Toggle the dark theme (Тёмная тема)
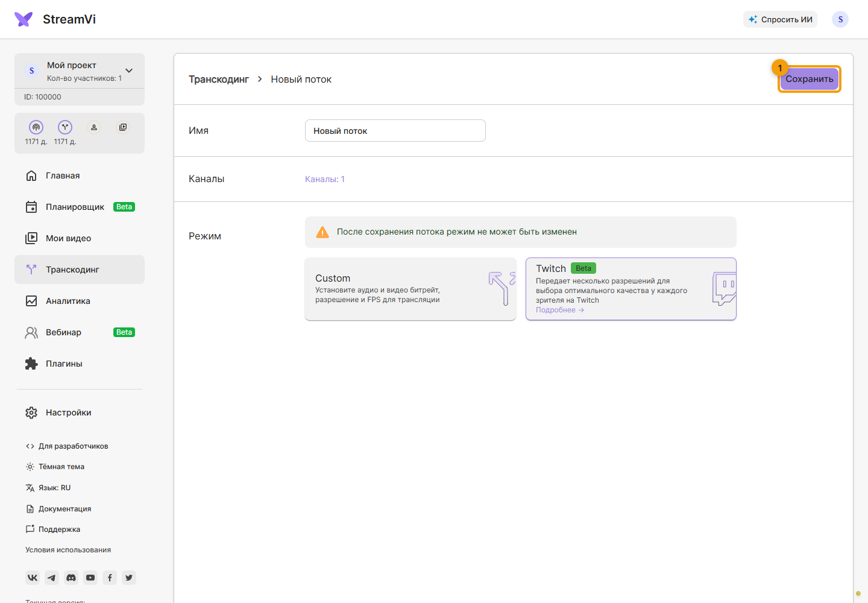Image resolution: width=868 pixels, height=603 pixels. 55,467
